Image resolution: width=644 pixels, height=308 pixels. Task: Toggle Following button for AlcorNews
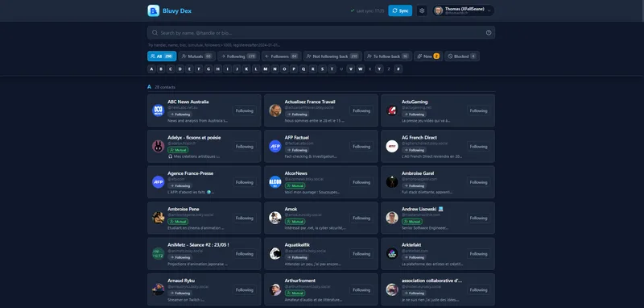point(361,182)
